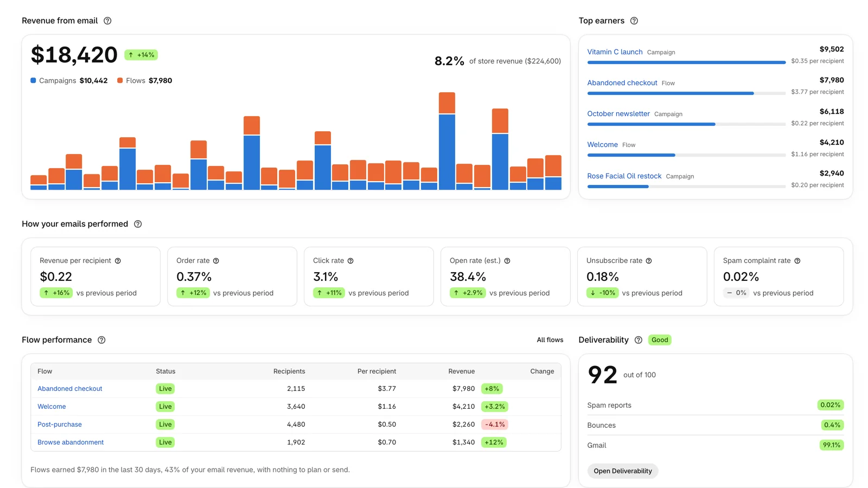The height and width of the screenshot is (488, 868).
Task: Open Post-purchase flow
Action: (x=60, y=425)
